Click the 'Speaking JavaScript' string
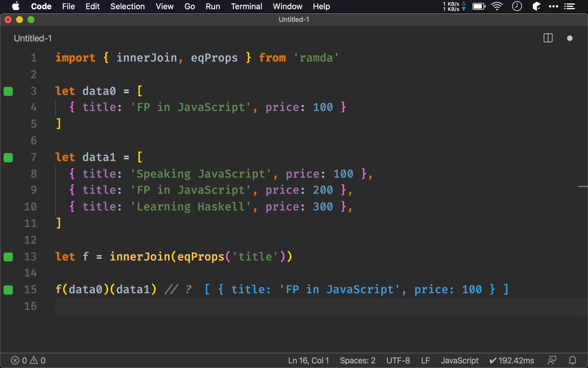This screenshot has height=368, width=588. tap(201, 174)
